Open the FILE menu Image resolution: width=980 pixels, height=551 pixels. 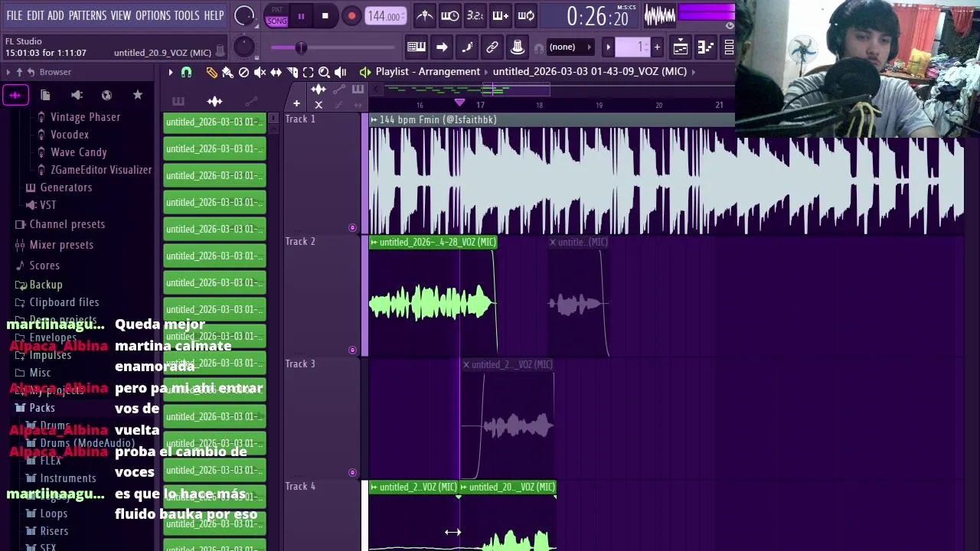15,15
